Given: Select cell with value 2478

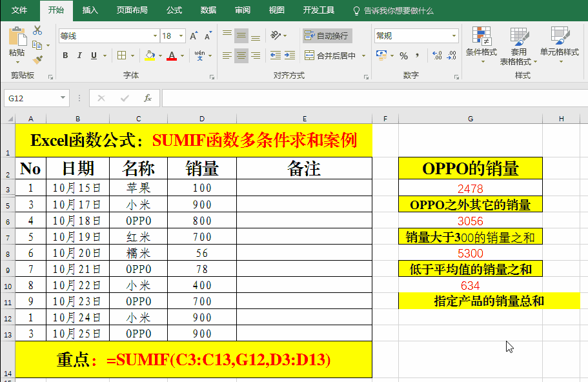Looking at the screenshot, I should (x=471, y=188).
